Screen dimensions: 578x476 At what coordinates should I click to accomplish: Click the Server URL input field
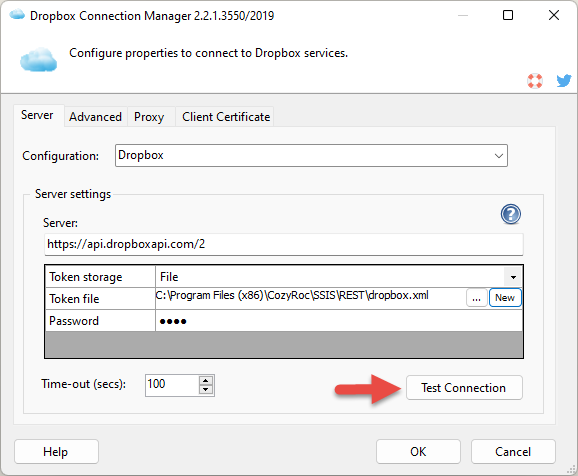coord(283,244)
